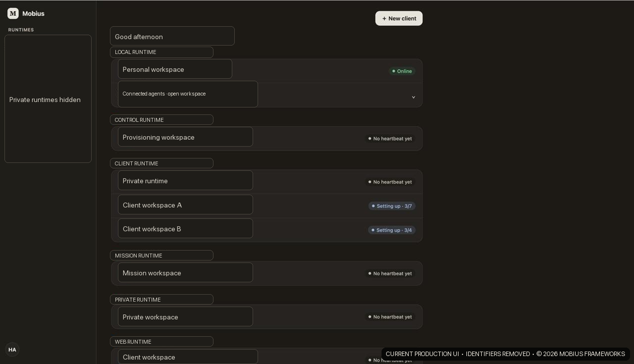
Task: Open Provisioning workspace
Action: pos(267,138)
